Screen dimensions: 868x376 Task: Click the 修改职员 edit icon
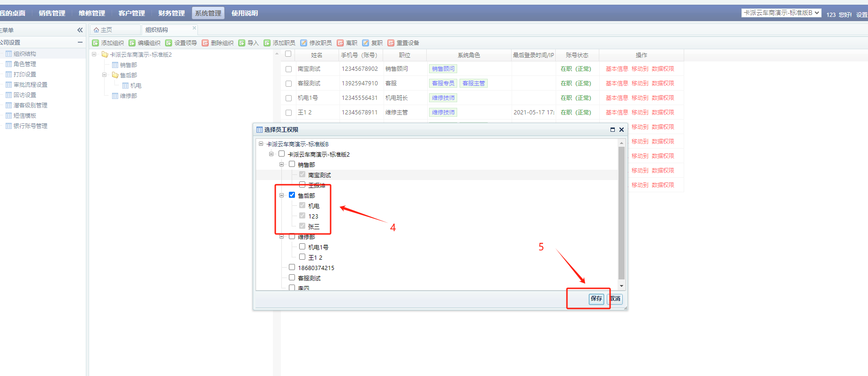(x=304, y=43)
